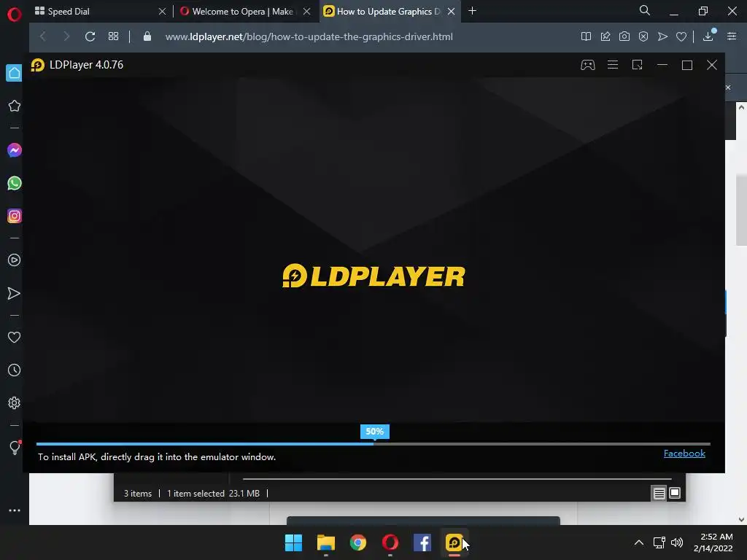The width and height of the screenshot is (747, 560).
Task: Open Windows Start menu
Action: pos(293,542)
